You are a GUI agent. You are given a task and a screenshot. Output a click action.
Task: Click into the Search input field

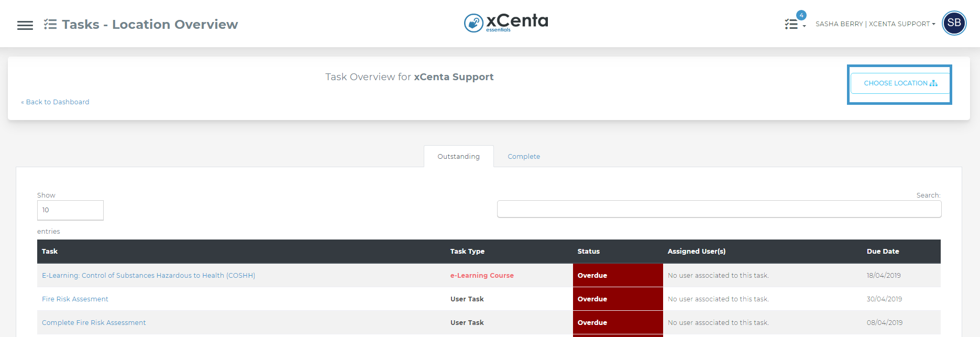point(719,209)
